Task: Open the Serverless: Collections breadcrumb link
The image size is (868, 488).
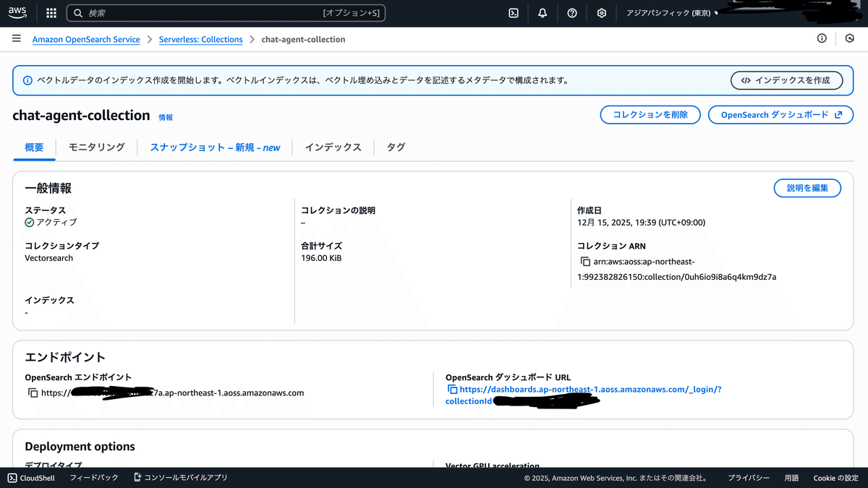Action: [200, 39]
